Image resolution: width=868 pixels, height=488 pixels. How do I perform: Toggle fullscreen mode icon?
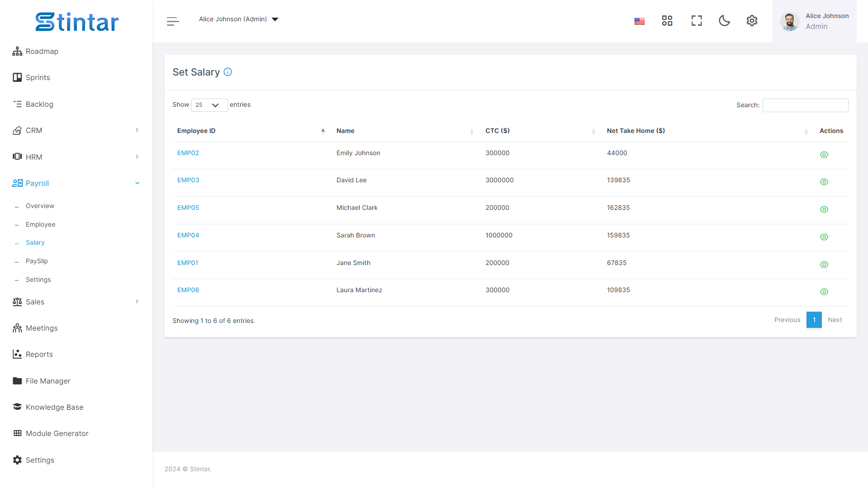(x=697, y=21)
